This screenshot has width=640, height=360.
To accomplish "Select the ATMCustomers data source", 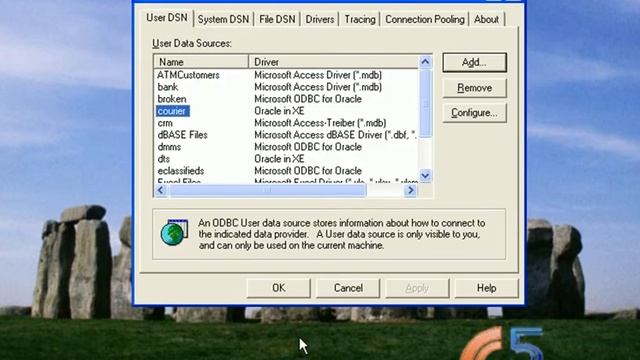I will tap(188, 75).
